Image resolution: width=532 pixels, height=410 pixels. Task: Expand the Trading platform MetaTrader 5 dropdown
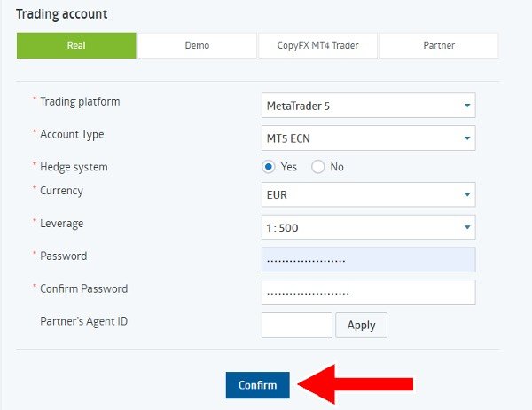[x=368, y=106]
